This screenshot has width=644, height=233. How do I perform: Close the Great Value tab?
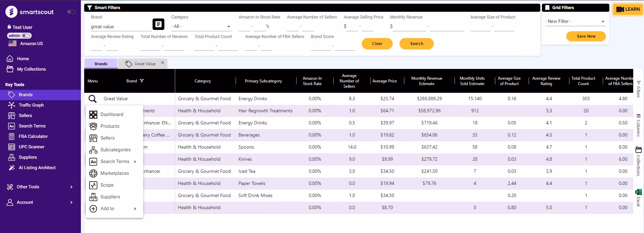(x=163, y=63)
